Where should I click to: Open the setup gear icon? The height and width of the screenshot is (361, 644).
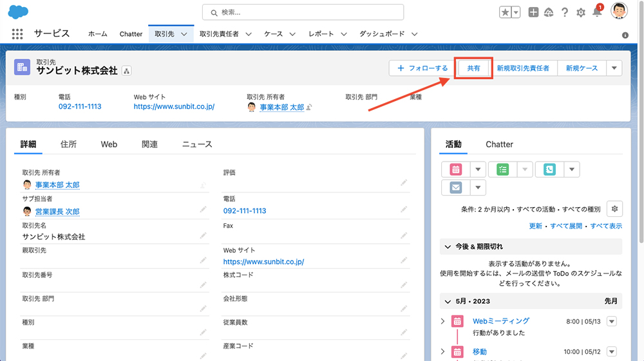tap(581, 13)
